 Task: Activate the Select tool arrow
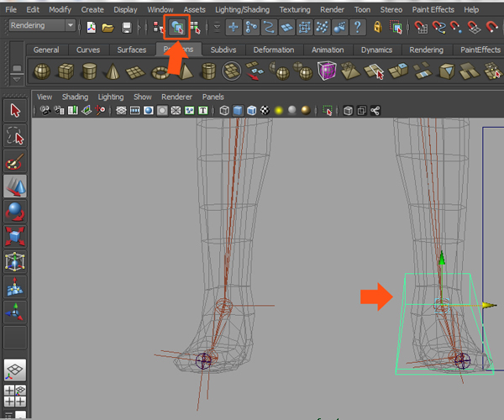[15, 111]
